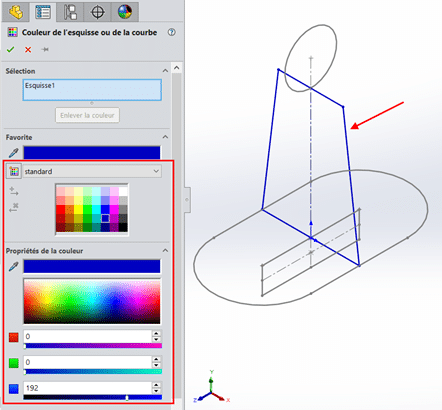Select eyedropper under Propriétés de la couleur
The image size is (442, 410).
(x=13, y=267)
